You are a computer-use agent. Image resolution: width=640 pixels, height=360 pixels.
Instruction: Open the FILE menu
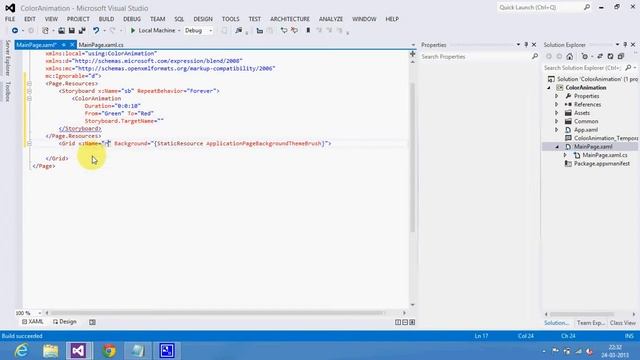pyautogui.click(x=10, y=19)
